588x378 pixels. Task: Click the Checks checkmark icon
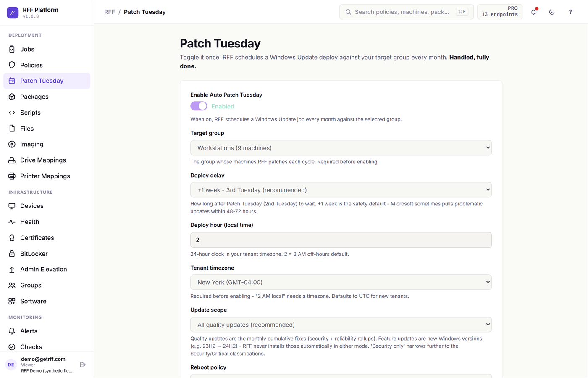pyautogui.click(x=12, y=347)
